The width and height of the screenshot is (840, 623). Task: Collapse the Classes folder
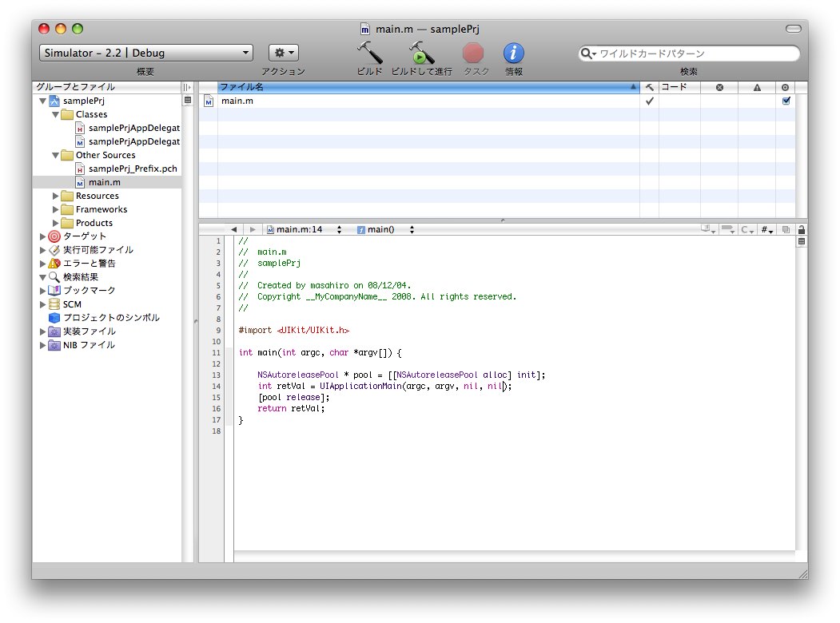pyautogui.click(x=56, y=114)
